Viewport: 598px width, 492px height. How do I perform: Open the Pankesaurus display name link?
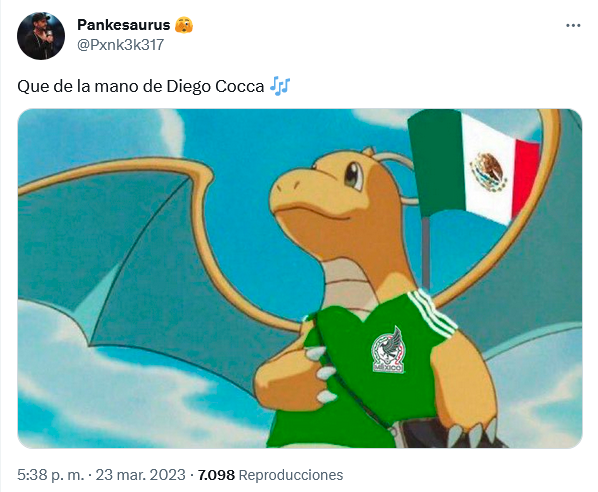coord(124,25)
